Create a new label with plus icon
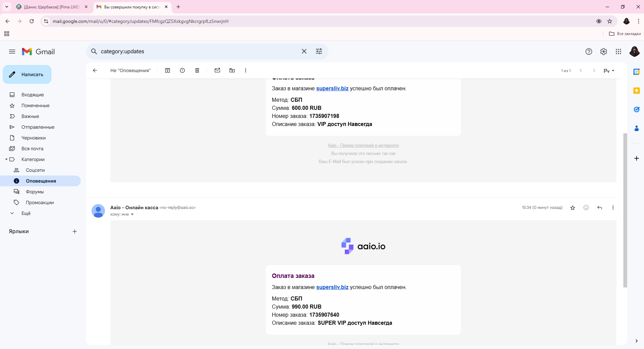Screen dimensions: 644x349 tap(75, 231)
